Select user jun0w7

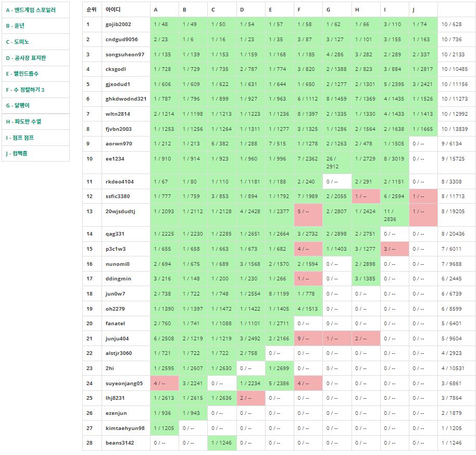click(x=115, y=294)
